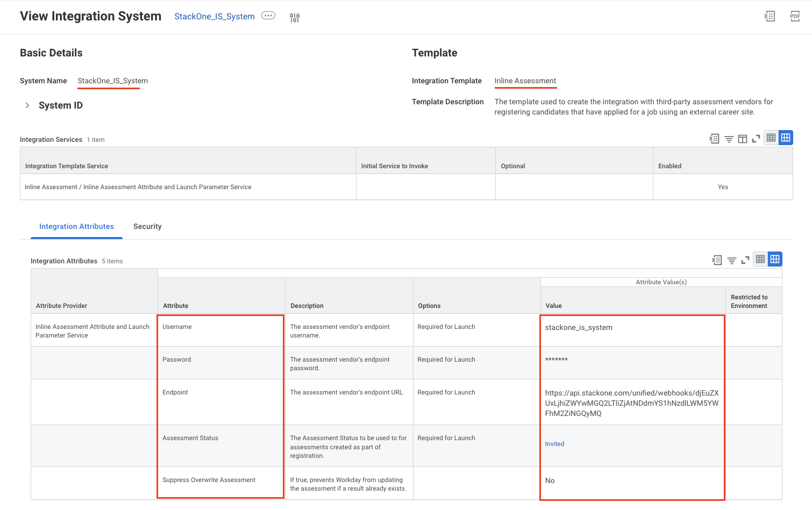Click the View Integration System page title
812x510 pixels.
click(x=90, y=16)
